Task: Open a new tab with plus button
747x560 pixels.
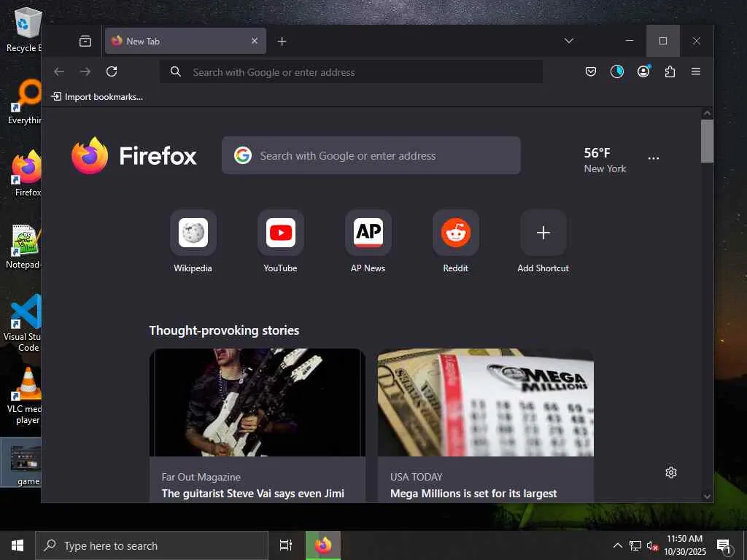Action: [x=282, y=42]
